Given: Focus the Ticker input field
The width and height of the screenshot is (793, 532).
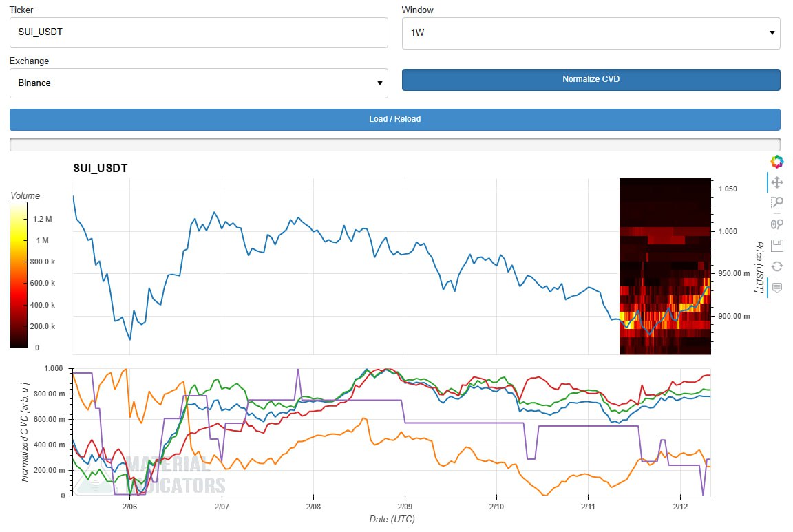Looking at the screenshot, I should pyautogui.click(x=198, y=33).
